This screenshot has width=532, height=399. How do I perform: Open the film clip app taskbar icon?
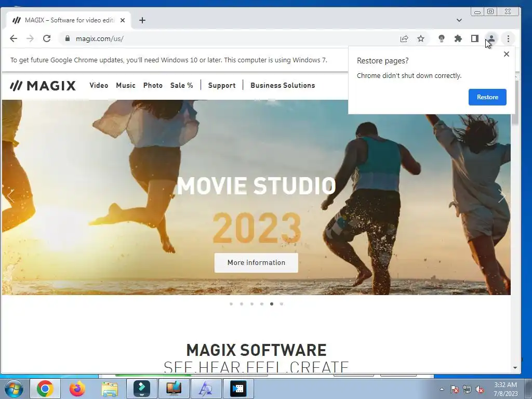point(238,389)
